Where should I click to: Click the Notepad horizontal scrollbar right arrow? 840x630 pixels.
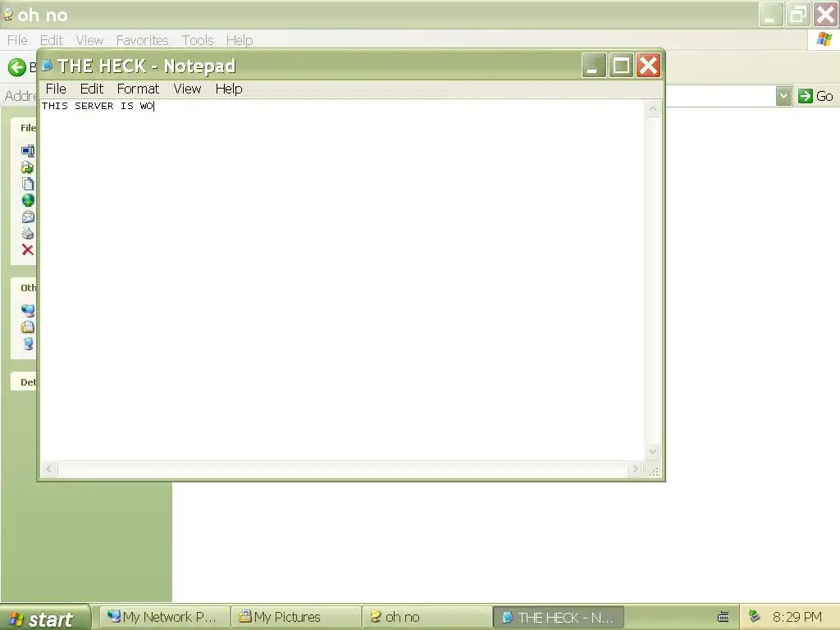click(635, 469)
